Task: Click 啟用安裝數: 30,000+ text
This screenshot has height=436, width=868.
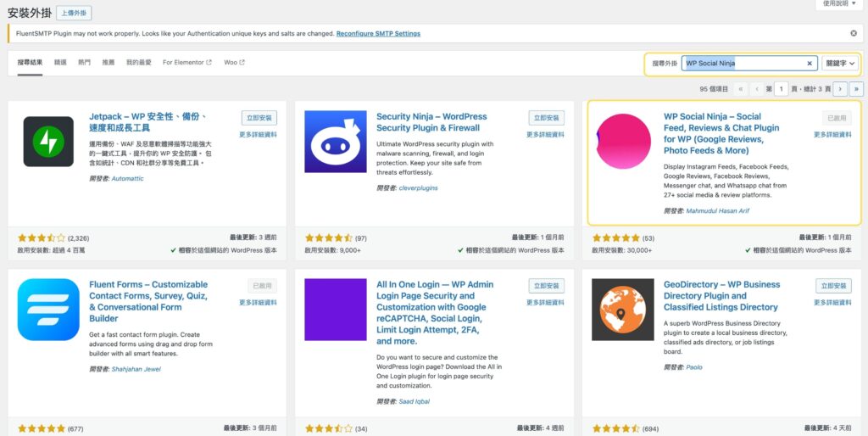Action: tap(622, 250)
